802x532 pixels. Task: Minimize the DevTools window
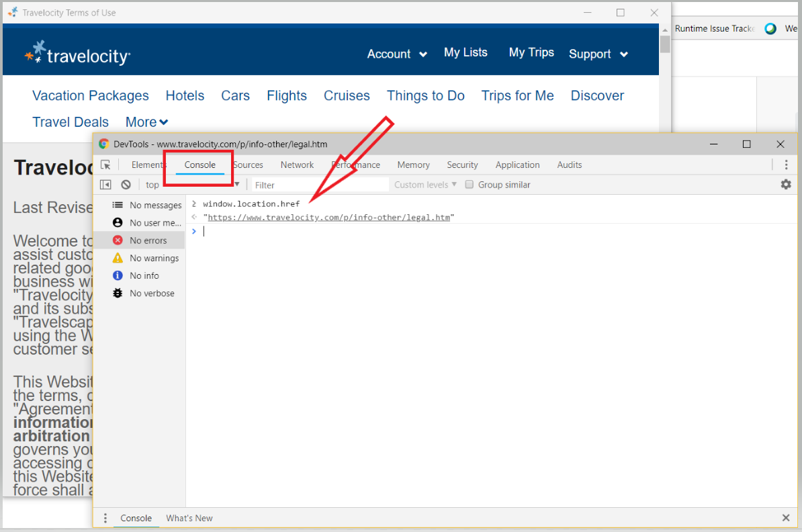[x=714, y=144]
